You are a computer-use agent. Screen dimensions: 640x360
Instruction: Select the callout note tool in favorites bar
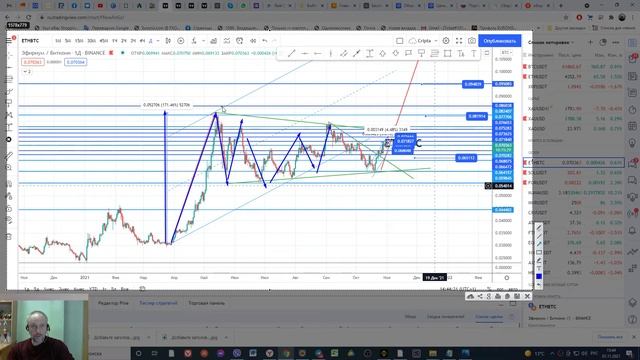(409, 53)
